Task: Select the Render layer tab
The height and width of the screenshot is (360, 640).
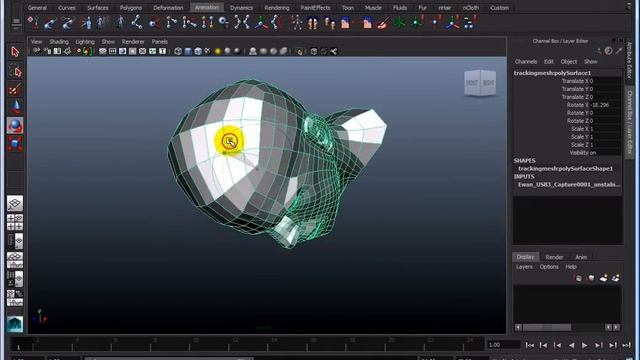Action: click(x=554, y=257)
